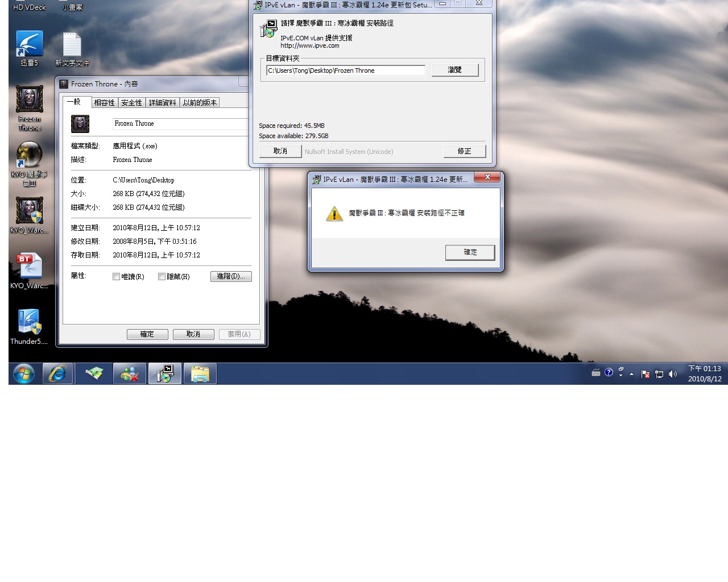Viewport: 728px width, 582px height.
Task: Open the network status tray icon
Action: [659, 374]
